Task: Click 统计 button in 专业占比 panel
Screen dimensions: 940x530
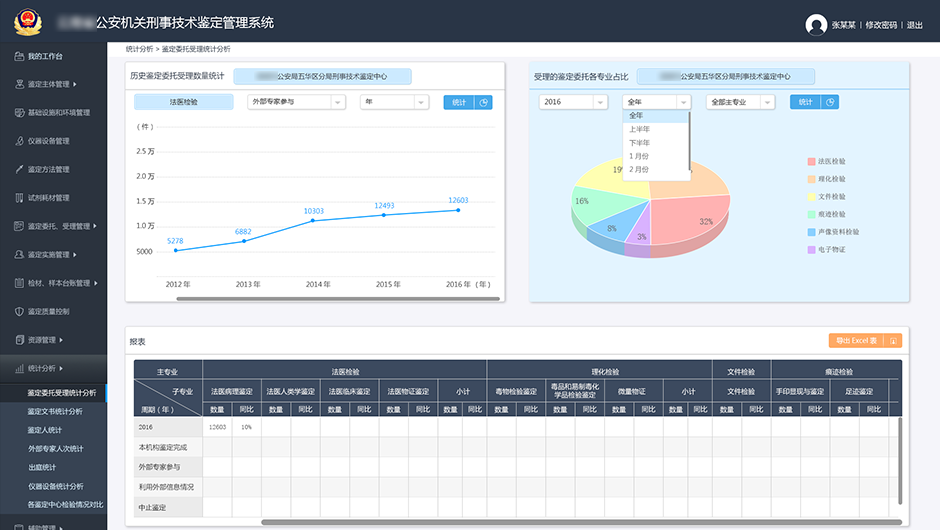Action: click(x=805, y=102)
